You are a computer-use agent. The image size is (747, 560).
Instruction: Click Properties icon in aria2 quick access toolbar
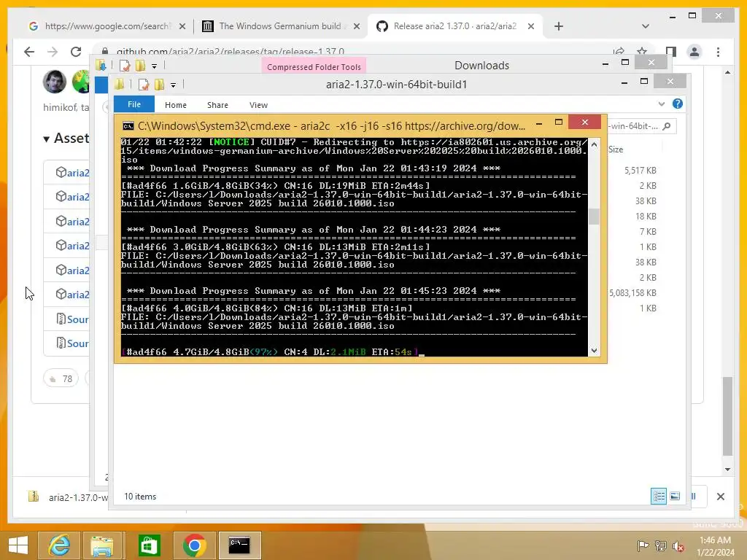tap(144, 85)
